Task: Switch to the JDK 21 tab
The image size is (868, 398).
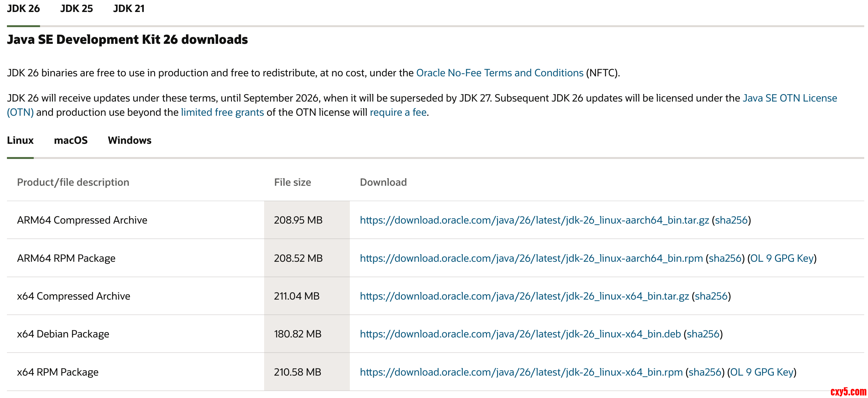Action: point(129,9)
